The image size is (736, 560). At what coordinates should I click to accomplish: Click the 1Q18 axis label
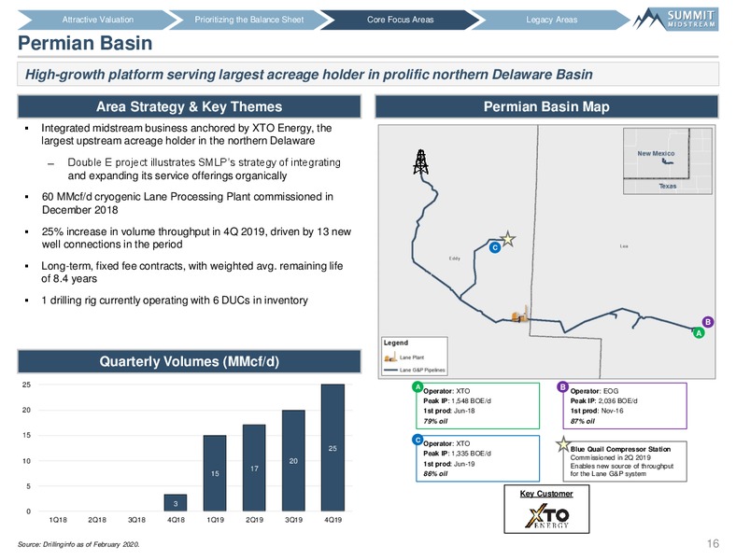[x=58, y=520]
